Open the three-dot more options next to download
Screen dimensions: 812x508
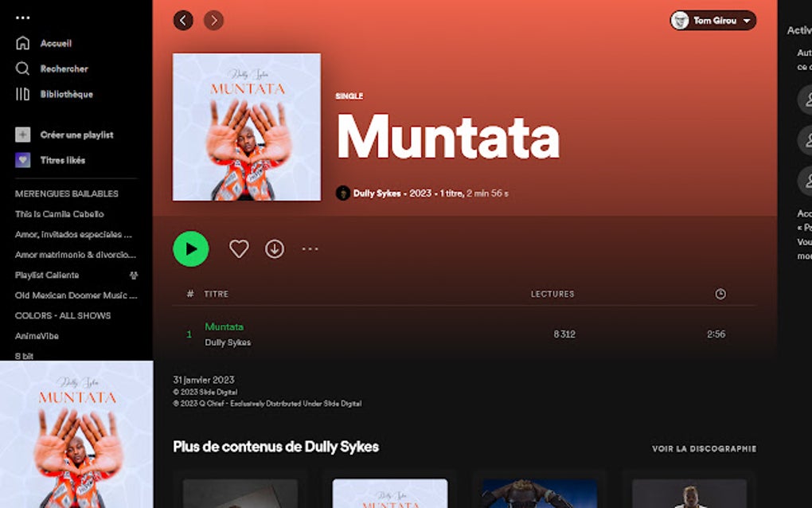pos(310,249)
